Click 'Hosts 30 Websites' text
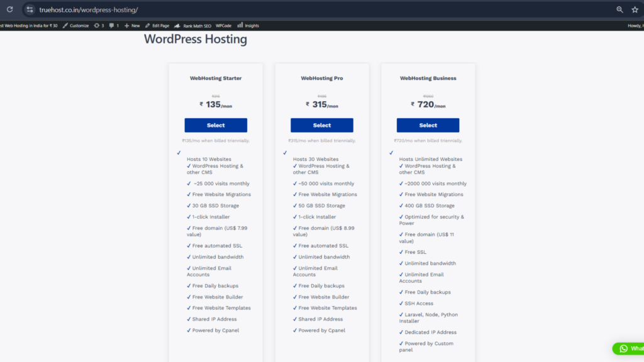The width and height of the screenshot is (644, 362). pos(316,159)
